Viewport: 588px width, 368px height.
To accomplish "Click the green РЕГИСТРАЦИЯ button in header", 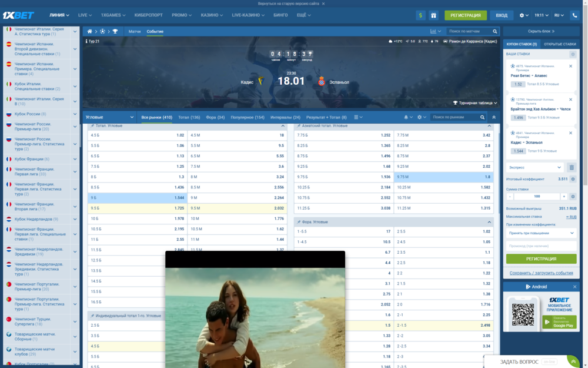I will (465, 15).
